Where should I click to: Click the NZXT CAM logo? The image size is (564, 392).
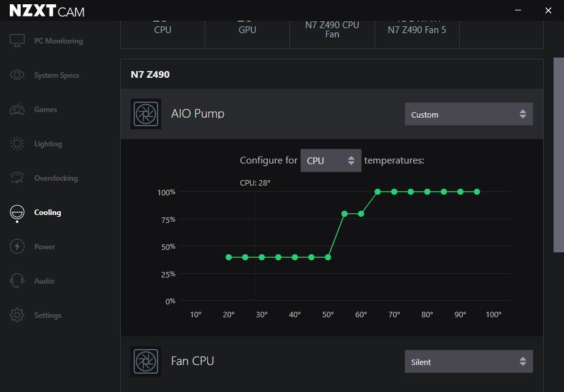[x=47, y=11]
